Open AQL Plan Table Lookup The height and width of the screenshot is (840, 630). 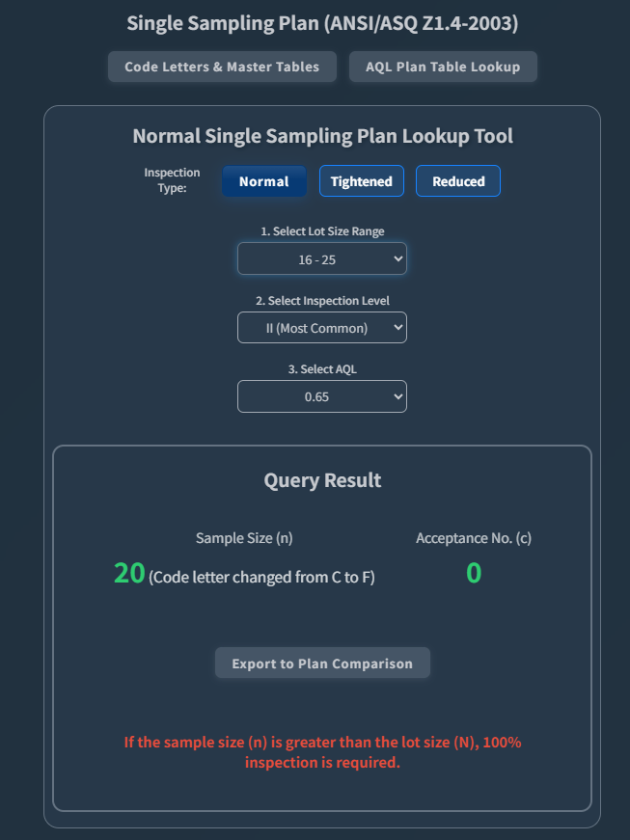443,67
